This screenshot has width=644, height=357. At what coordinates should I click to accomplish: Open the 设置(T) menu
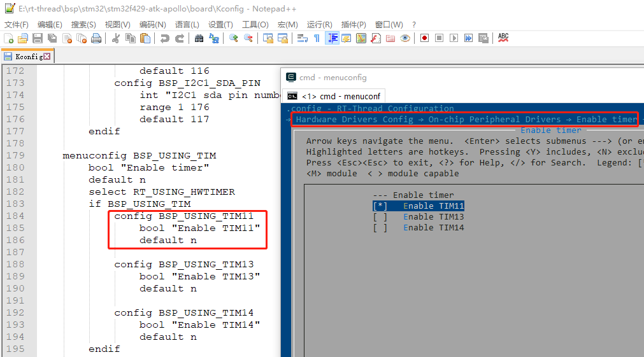(x=220, y=24)
